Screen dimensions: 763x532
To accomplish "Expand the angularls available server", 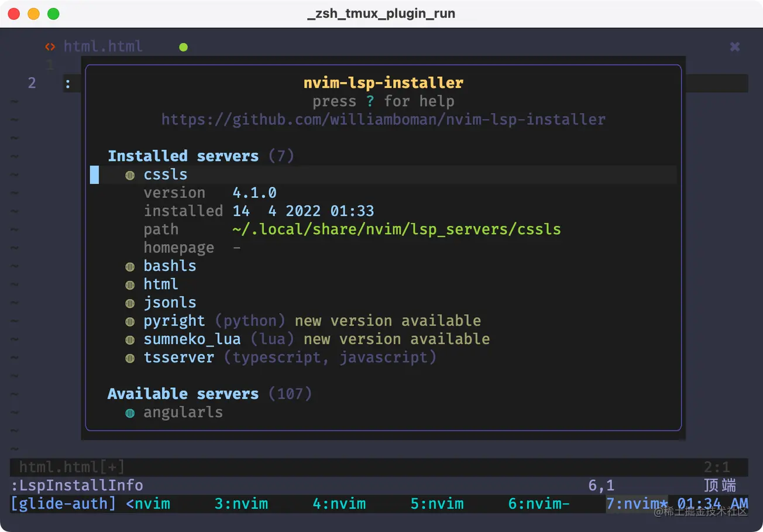I will point(183,412).
